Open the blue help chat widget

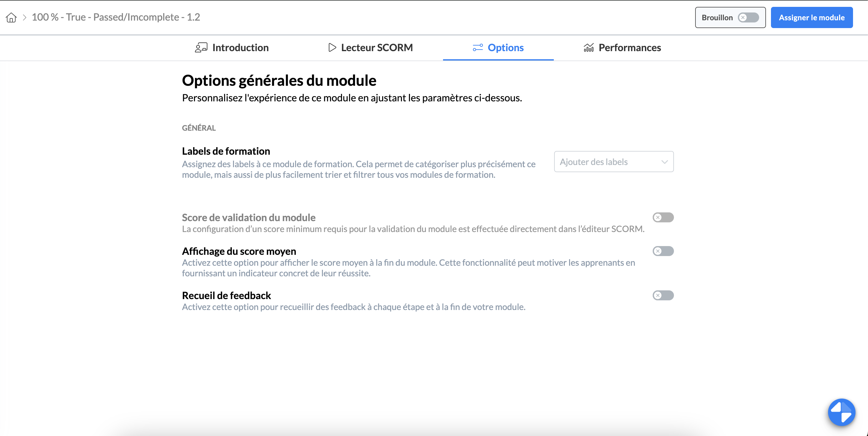[x=841, y=412]
